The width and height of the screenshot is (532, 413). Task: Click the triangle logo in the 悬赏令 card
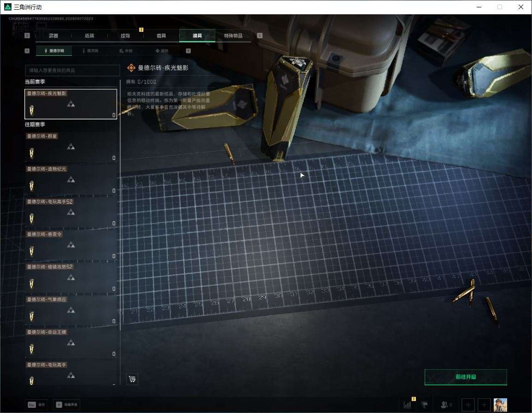[71, 245]
